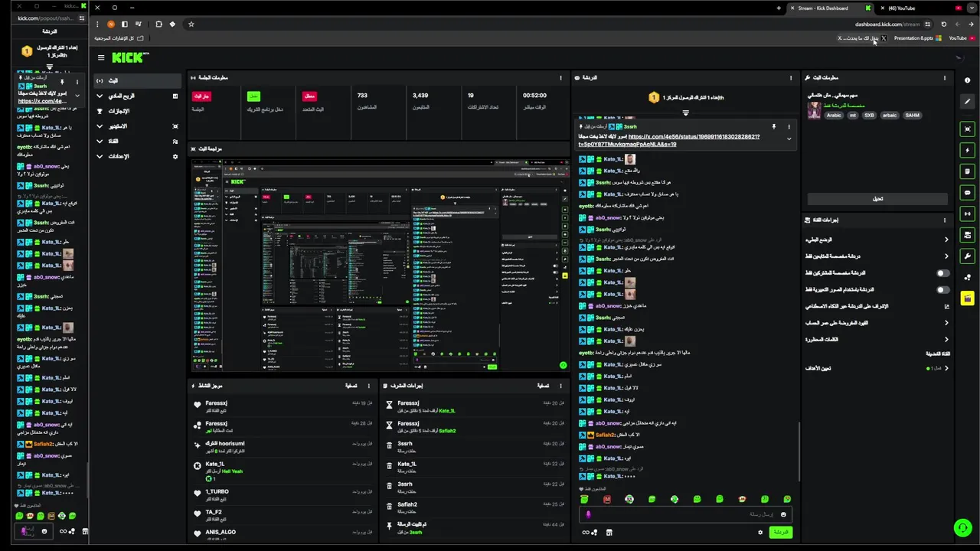Click ANIS_ALGO entry in activity feed
980x551 pixels.
coord(284,533)
